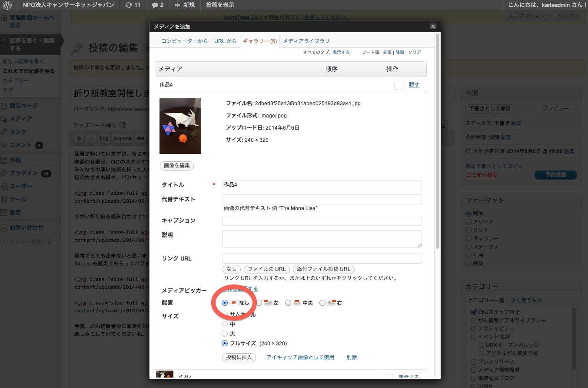
Task: Open the updates icon showing 11
Action: 133,5
